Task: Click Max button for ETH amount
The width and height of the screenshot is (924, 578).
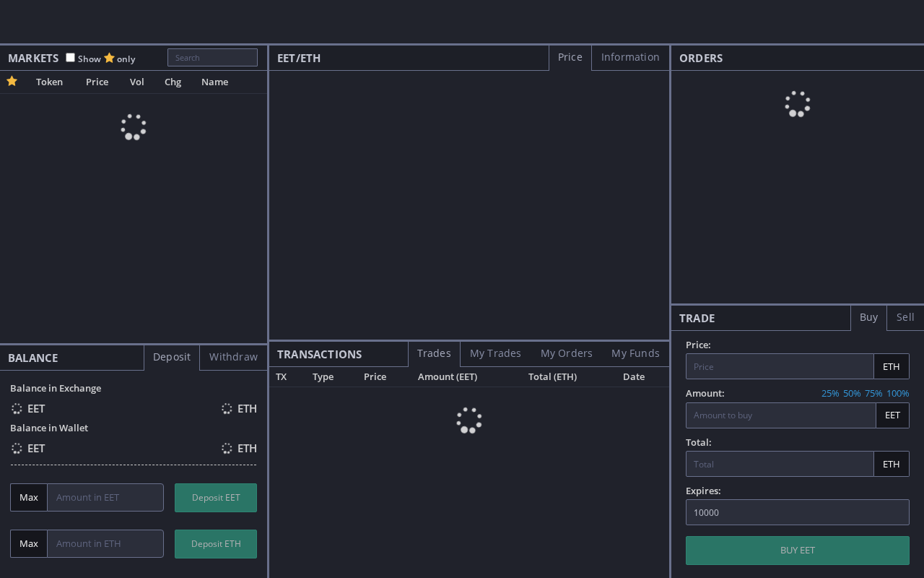Action: (29, 543)
